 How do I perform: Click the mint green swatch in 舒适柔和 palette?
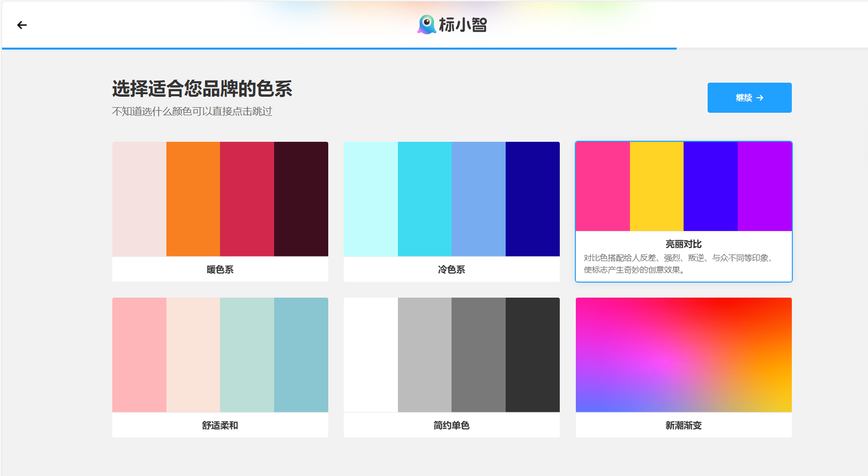pyautogui.click(x=247, y=355)
